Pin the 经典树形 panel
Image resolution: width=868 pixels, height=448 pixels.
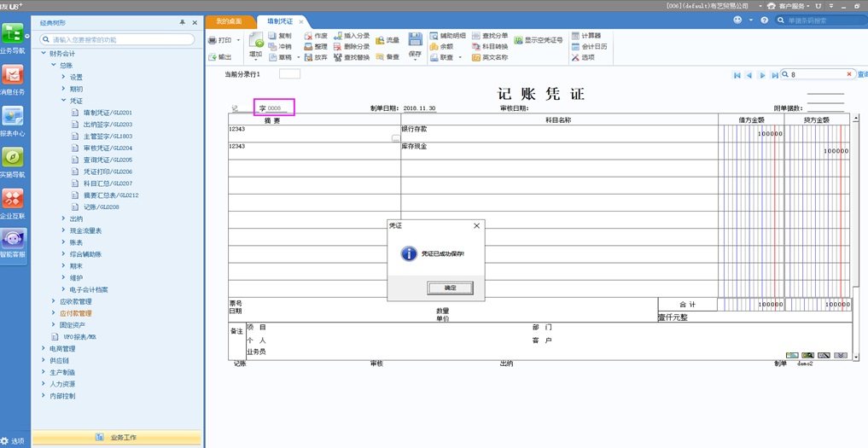(183, 23)
